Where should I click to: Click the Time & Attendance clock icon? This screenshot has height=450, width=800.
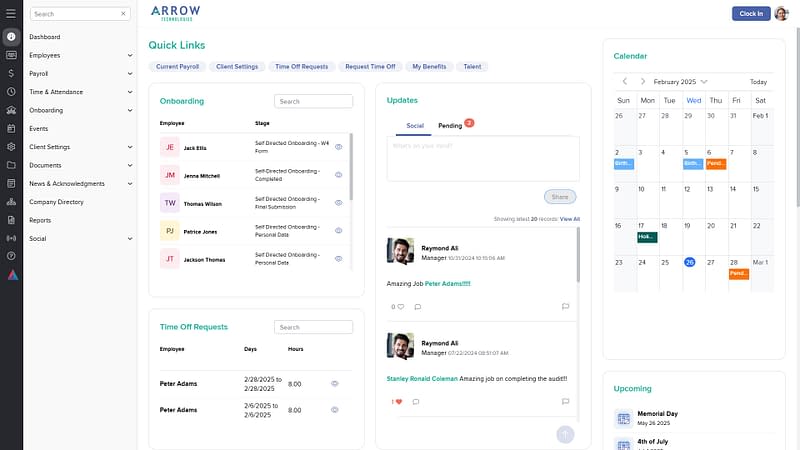pos(11,91)
